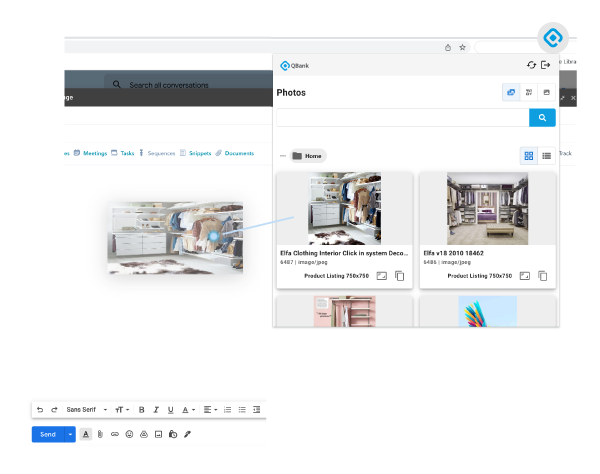Select the first media mode button beside Photos
The width and height of the screenshot is (600, 474).
(x=511, y=92)
